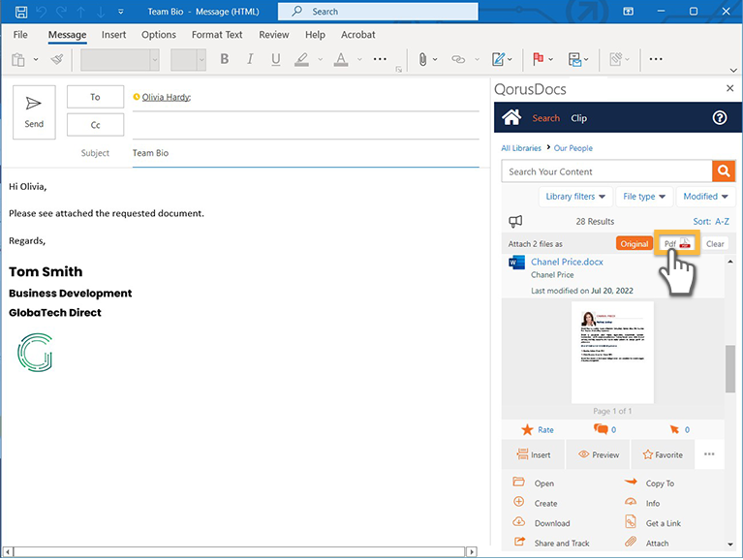This screenshot has height=560, width=743.
Task: Open the File menu
Action: pyautogui.click(x=20, y=35)
